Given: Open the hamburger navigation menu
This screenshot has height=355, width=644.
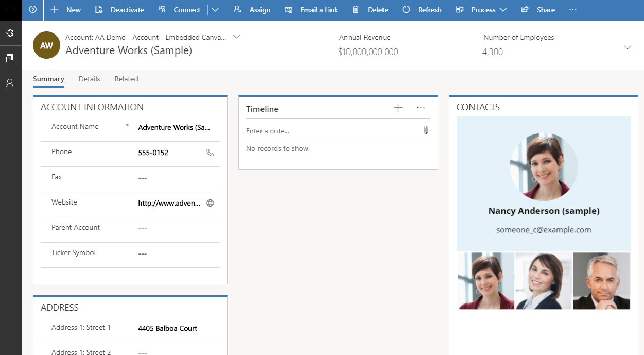Looking at the screenshot, I should coord(10,9).
